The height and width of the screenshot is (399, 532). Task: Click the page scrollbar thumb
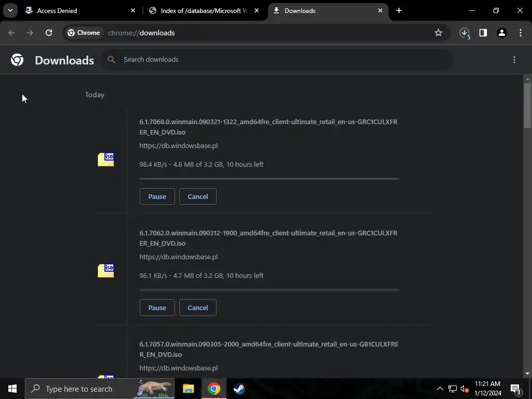tap(527, 105)
